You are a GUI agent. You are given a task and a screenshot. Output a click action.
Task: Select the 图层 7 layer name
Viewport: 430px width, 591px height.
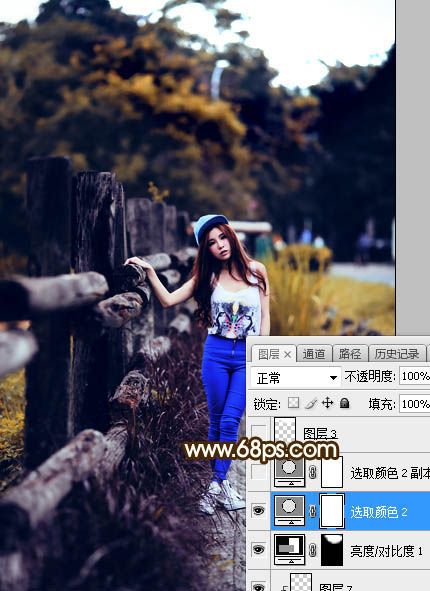335,587
